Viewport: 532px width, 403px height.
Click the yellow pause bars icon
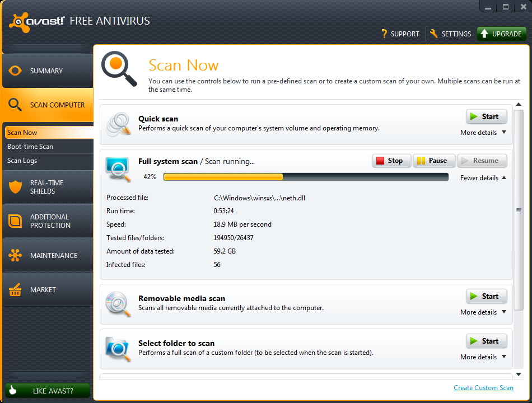point(421,161)
